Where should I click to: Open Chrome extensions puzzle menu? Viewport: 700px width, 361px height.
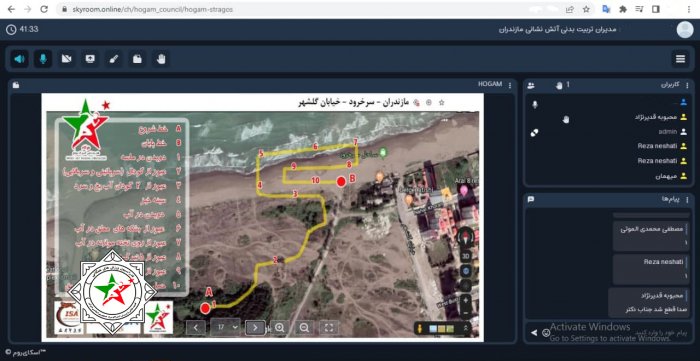point(623,9)
